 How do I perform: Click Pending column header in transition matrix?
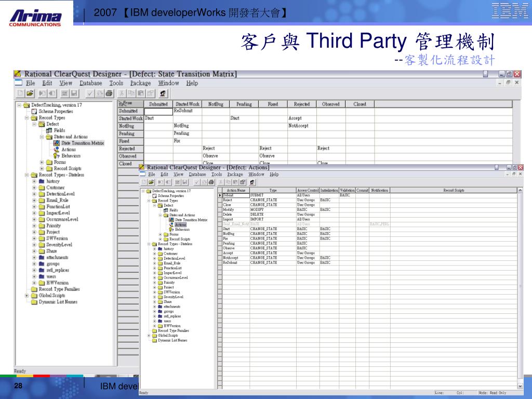click(244, 104)
